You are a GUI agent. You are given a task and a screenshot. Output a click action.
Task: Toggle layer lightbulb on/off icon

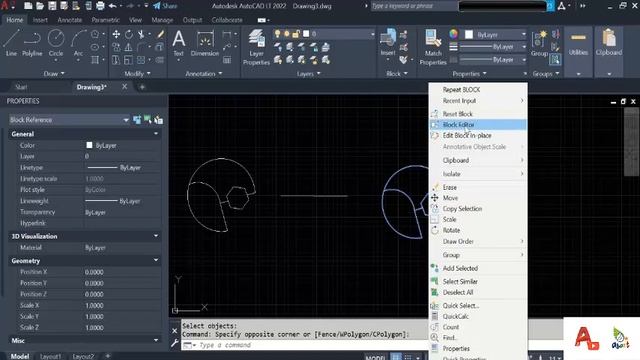coord(278,34)
